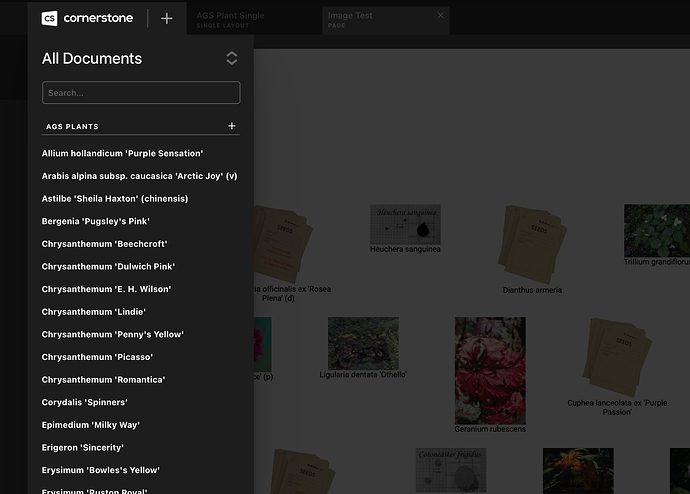Close the Image Test tab

(440, 15)
